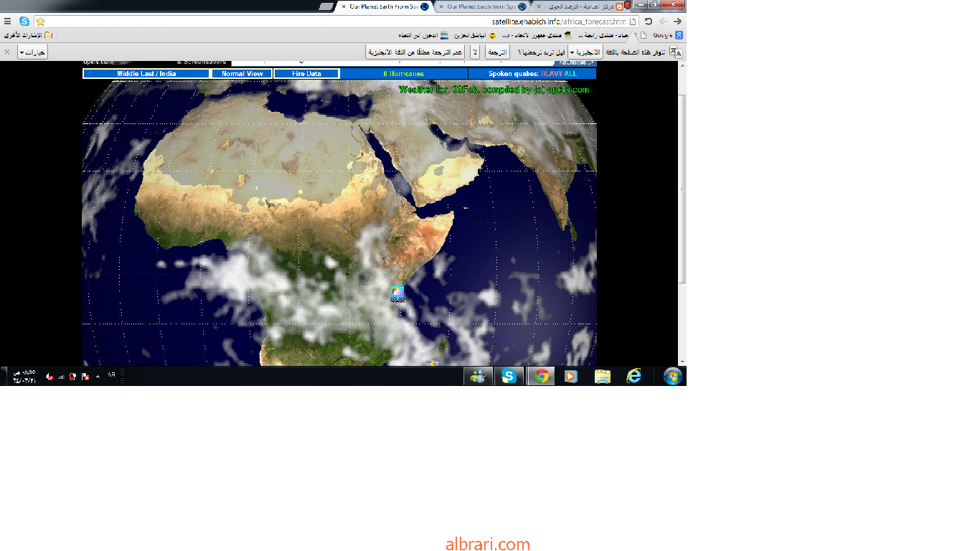Switch to the first Our Planet Earth From Space tab
The height and width of the screenshot is (551, 980).
[383, 6]
